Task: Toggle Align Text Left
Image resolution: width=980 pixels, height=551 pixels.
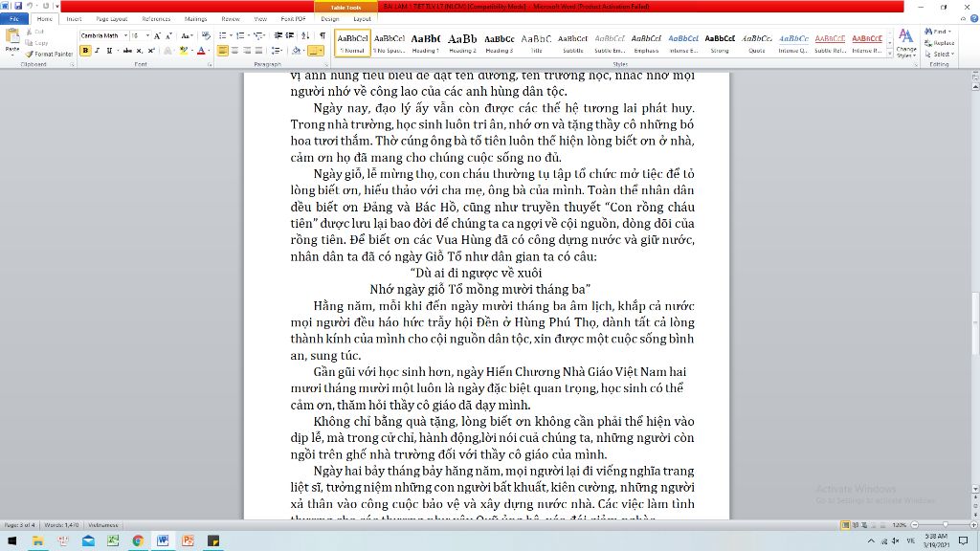Action: point(223,51)
